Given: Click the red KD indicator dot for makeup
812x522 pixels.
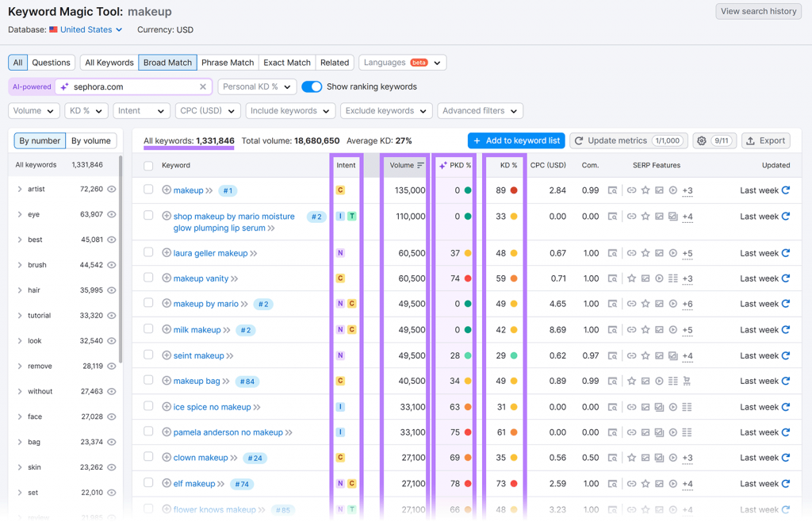Looking at the screenshot, I should (x=514, y=190).
